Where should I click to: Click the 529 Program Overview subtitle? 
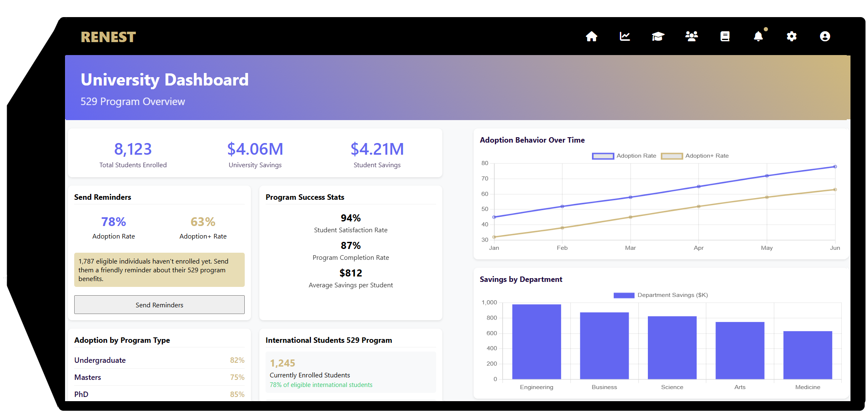click(133, 102)
